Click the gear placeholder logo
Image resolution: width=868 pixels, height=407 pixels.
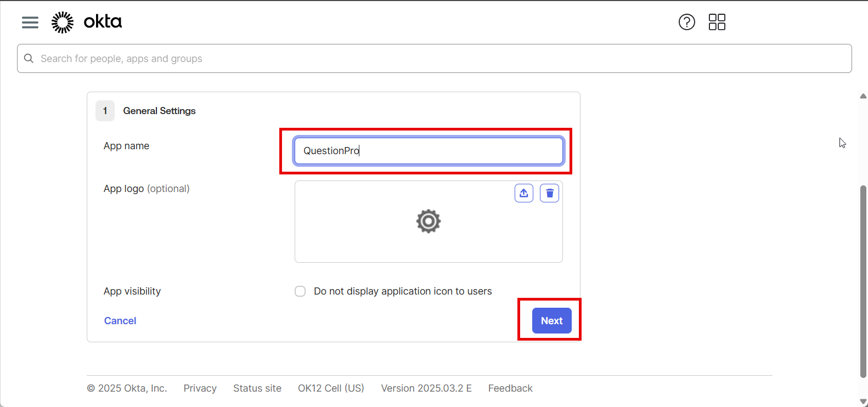429,222
